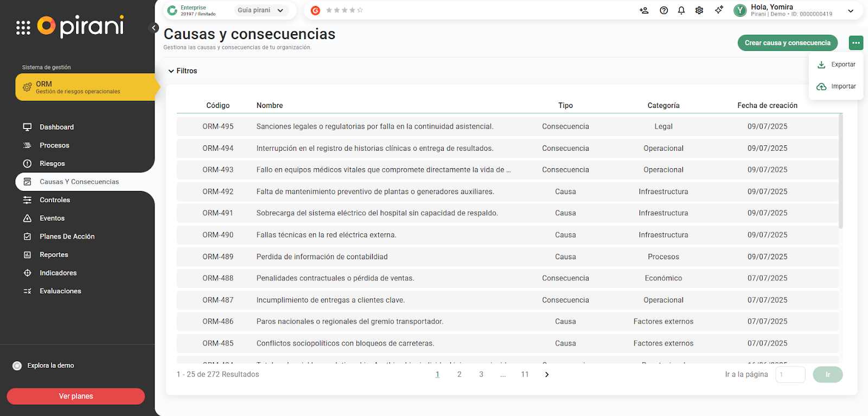Image resolution: width=868 pixels, height=416 pixels.
Task: Open notifications bell icon
Action: pos(681,10)
